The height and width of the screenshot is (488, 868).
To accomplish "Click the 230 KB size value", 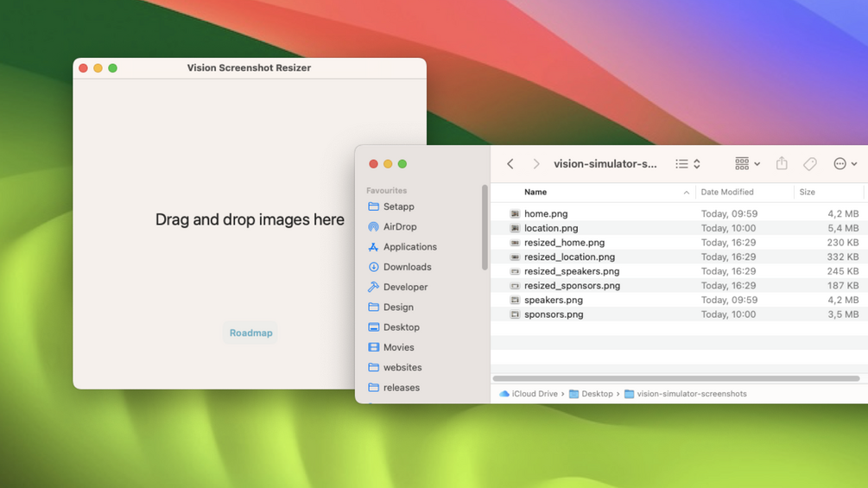I will pyautogui.click(x=843, y=243).
